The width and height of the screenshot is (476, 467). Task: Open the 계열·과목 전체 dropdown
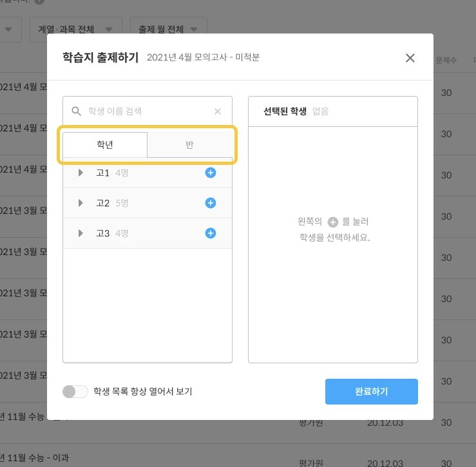coord(76,30)
